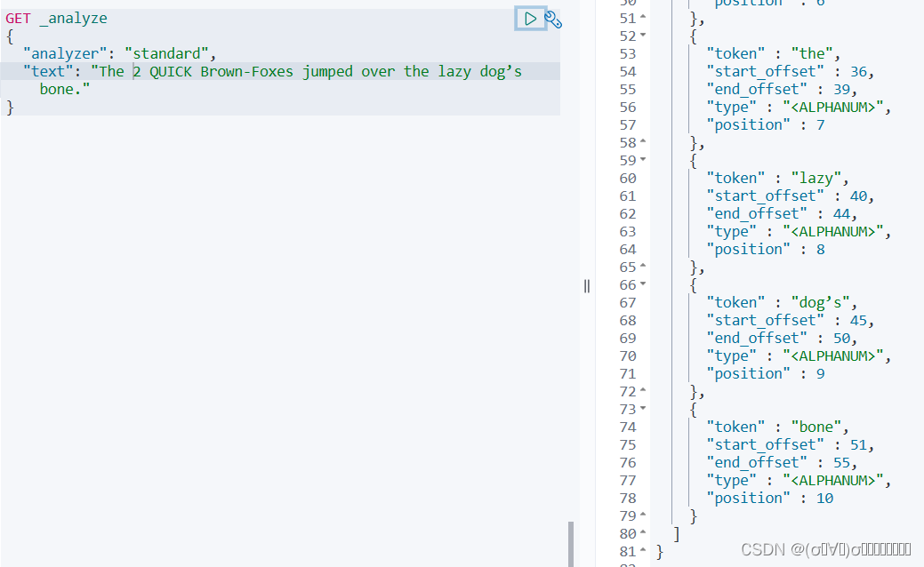Click the "standard" analyzer value

point(166,53)
